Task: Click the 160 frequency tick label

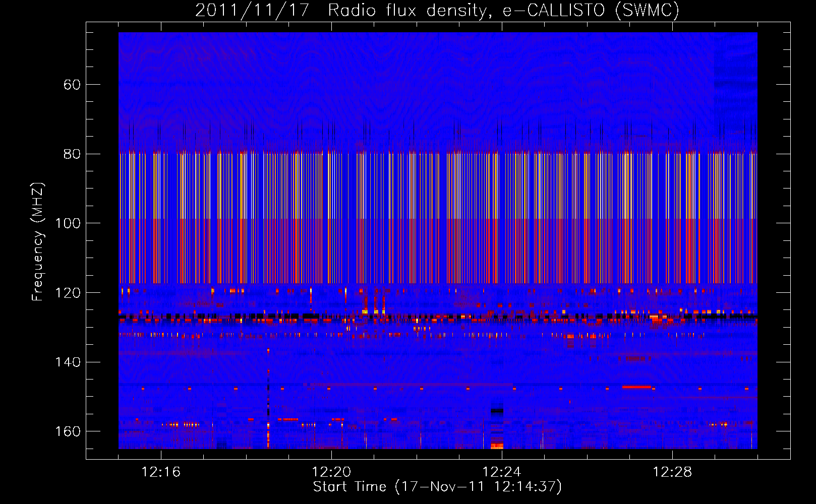Action: coord(68,431)
